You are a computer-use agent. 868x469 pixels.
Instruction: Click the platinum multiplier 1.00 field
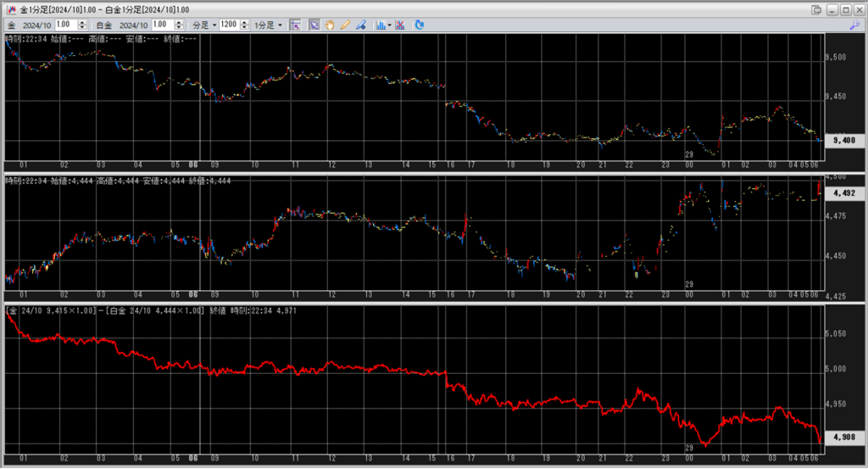point(164,25)
